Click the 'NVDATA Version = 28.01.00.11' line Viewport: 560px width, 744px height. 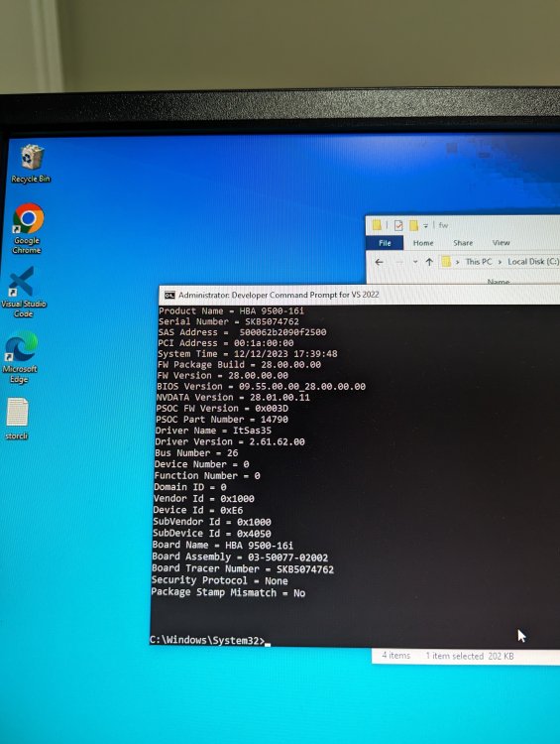click(233, 398)
